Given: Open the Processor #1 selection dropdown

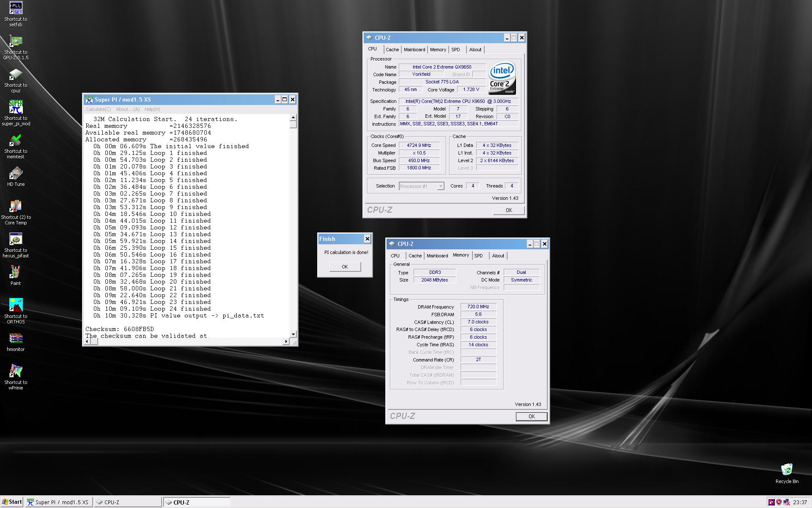Looking at the screenshot, I should 440,186.
